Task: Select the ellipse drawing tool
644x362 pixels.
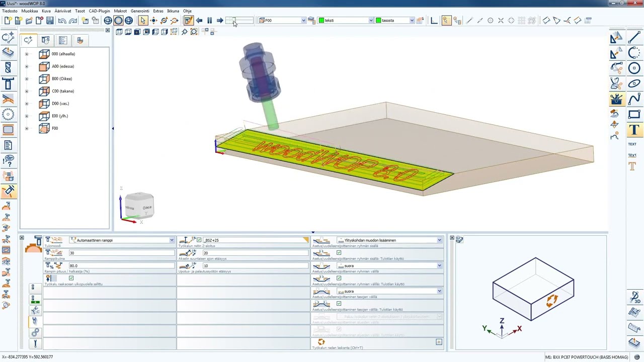Action: pyautogui.click(x=634, y=83)
